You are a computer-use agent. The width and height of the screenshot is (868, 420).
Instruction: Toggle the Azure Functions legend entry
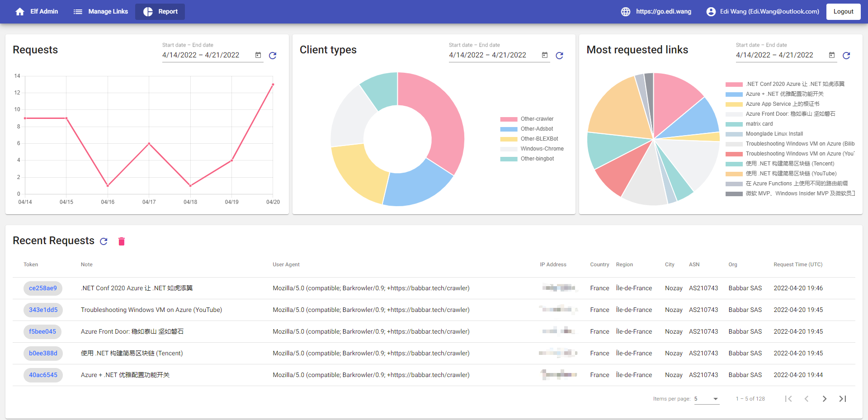point(787,184)
